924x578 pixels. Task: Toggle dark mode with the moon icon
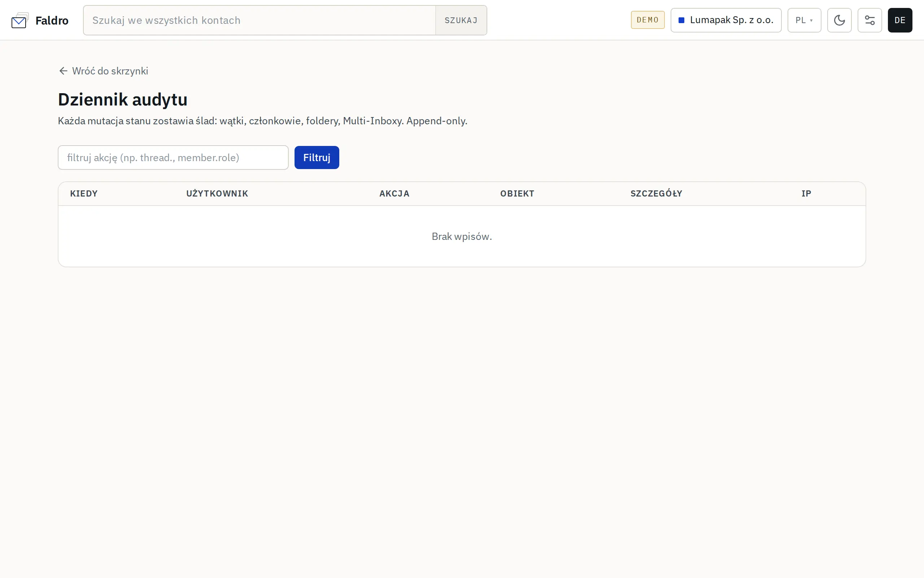(x=839, y=20)
